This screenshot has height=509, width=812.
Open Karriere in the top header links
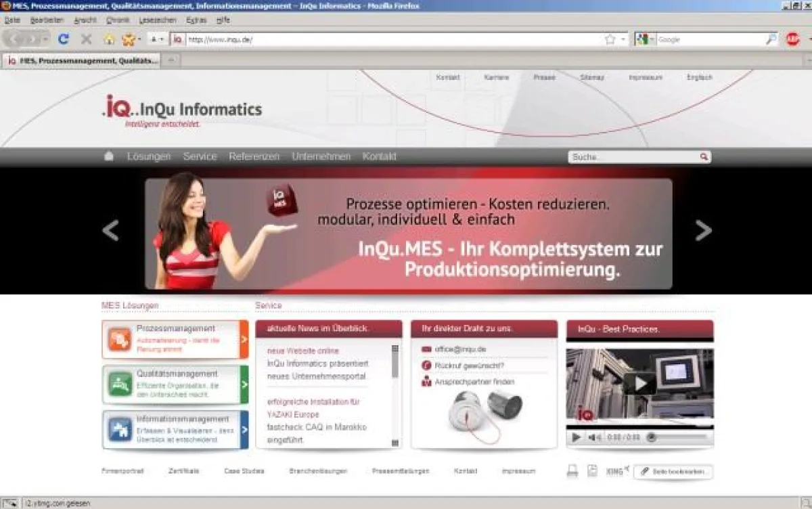[497, 77]
